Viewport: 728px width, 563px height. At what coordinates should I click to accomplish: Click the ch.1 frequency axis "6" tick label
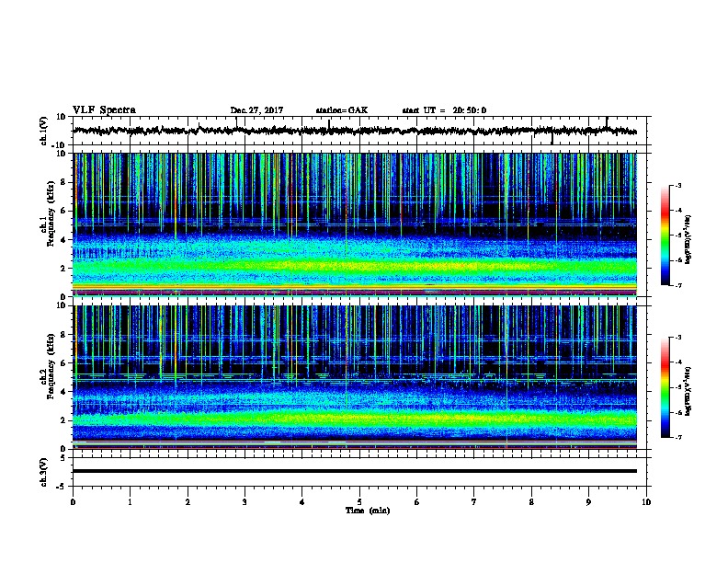(x=64, y=212)
